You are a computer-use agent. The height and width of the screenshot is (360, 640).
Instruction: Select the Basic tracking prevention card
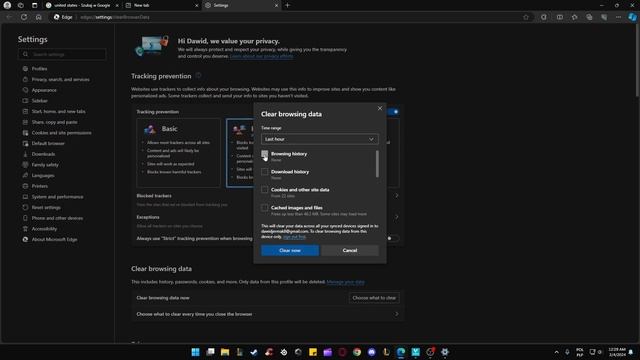click(178, 153)
